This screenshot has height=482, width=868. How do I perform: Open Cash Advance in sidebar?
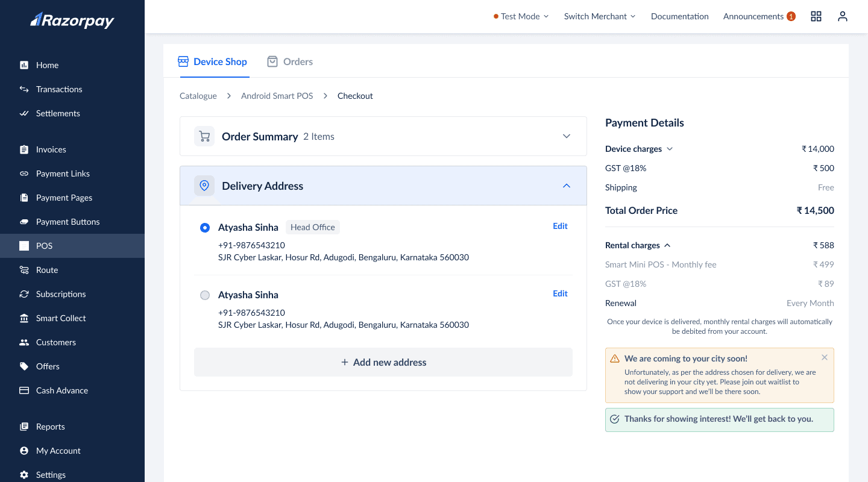72,390
